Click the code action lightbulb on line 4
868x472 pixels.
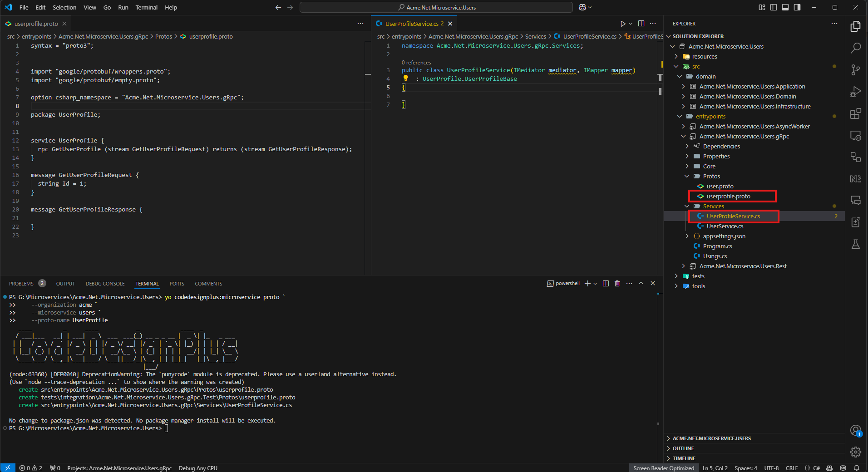pyautogui.click(x=405, y=78)
